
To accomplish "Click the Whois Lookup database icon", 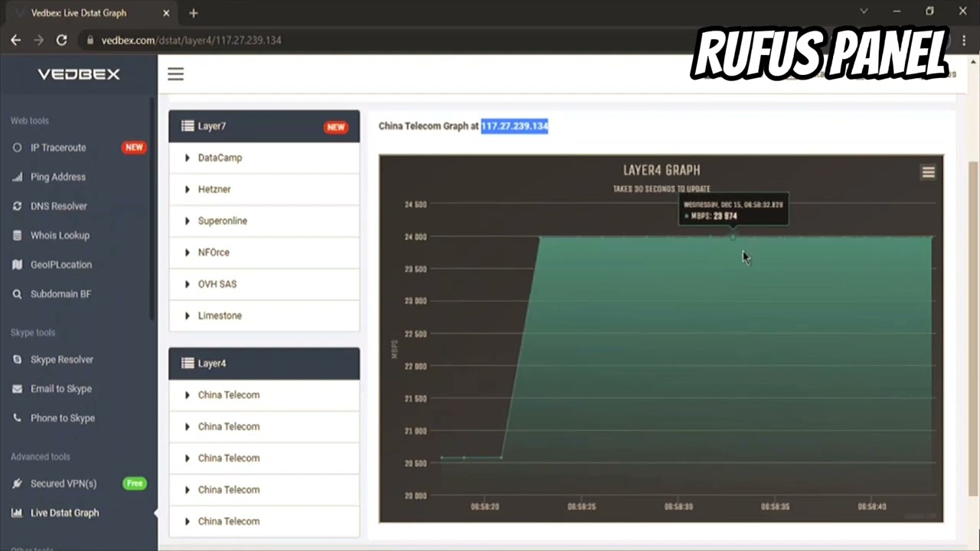I will [17, 236].
